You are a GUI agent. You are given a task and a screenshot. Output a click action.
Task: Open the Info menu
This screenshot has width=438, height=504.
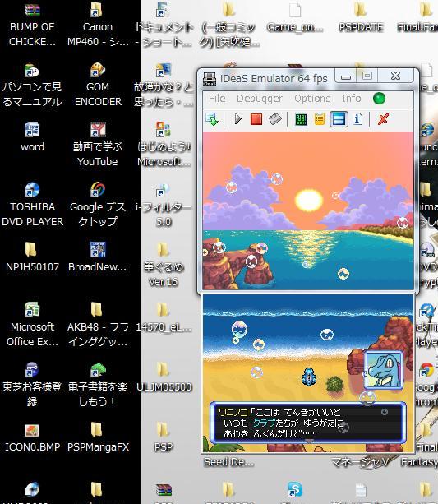[351, 99]
